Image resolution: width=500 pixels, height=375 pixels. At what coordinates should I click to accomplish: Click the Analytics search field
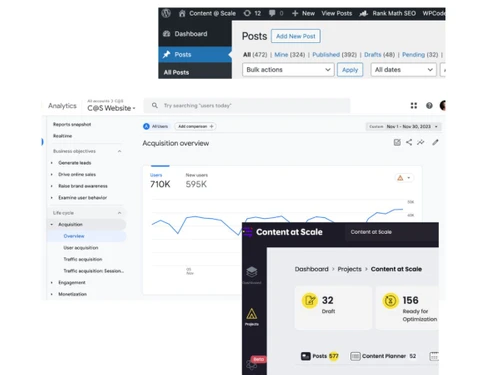pyautogui.click(x=247, y=106)
